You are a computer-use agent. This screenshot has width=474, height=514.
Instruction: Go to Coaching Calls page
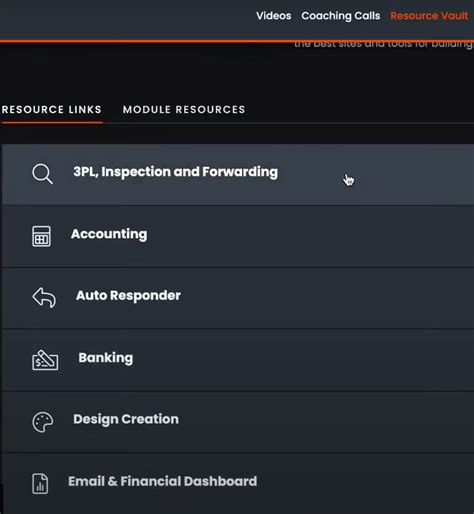click(x=341, y=16)
